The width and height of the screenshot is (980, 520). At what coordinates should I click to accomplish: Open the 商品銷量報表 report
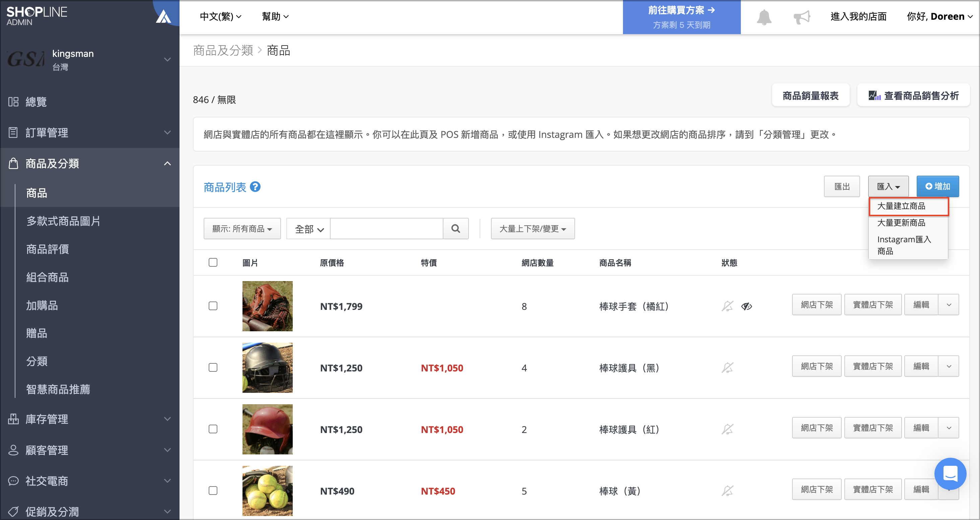(x=810, y=95)
